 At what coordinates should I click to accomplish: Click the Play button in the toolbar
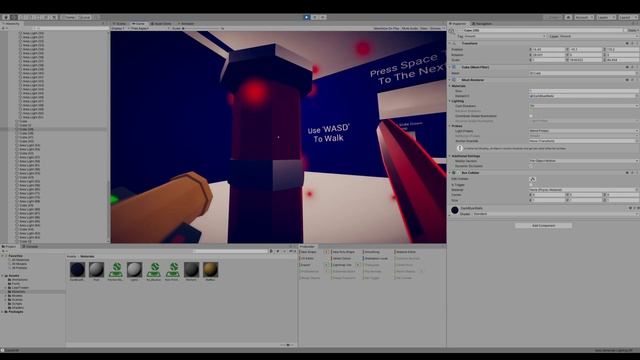[x=307, y=18]
